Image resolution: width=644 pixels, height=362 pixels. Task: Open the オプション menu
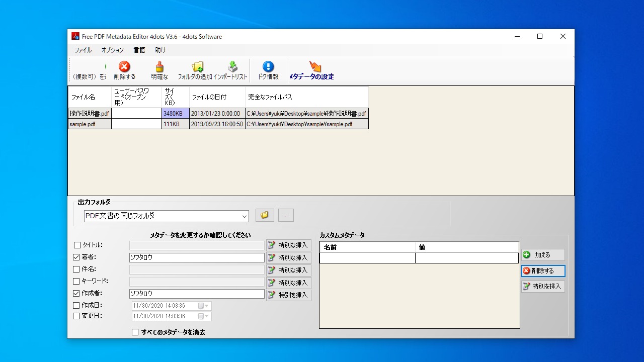coord(113,50)
